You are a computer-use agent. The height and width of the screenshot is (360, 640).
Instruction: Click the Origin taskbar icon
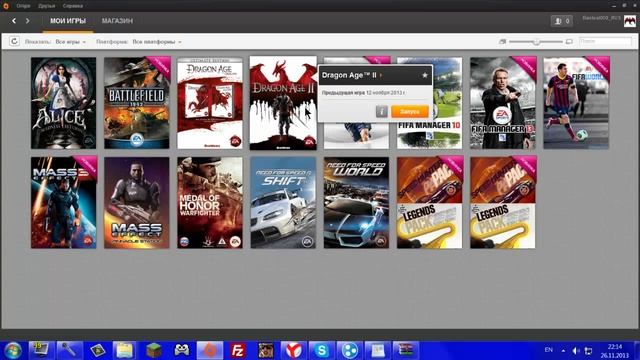[209, 351]
